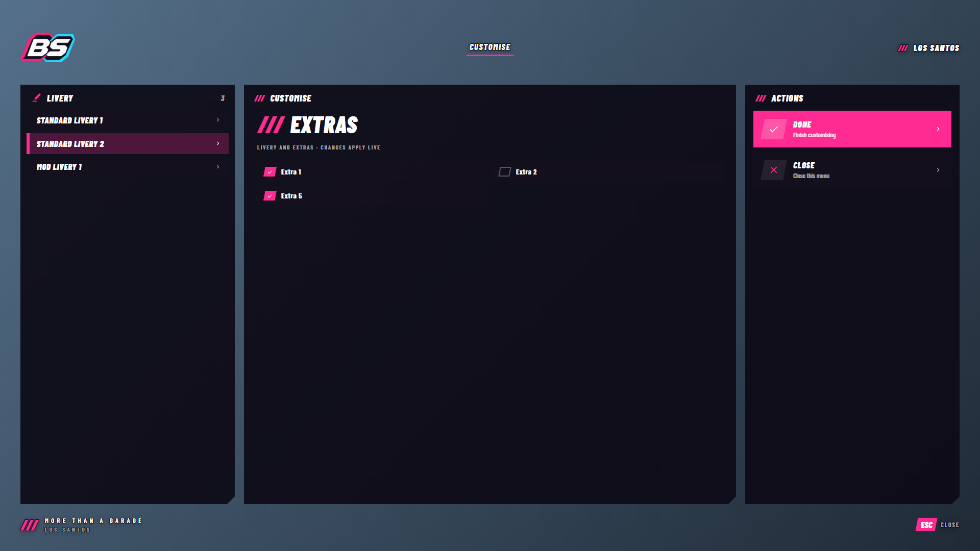Screen dimensions: 980x551
Task: Click the BS logo icon
Action: (48, 47)
